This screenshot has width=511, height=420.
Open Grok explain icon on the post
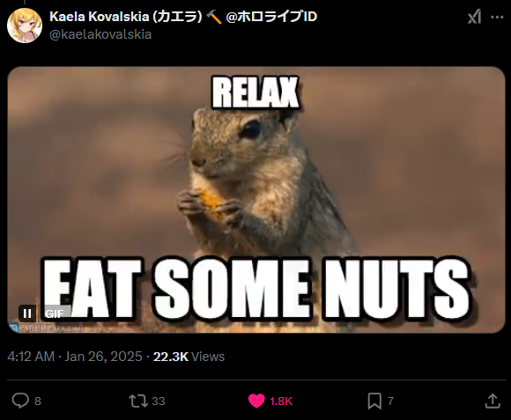[474, 17]
